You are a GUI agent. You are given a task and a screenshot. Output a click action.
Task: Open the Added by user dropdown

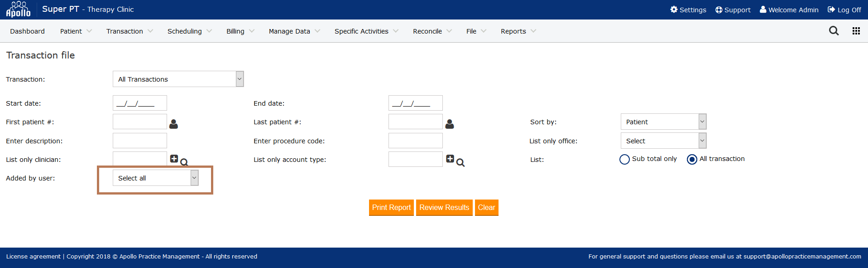coord(155,178)
